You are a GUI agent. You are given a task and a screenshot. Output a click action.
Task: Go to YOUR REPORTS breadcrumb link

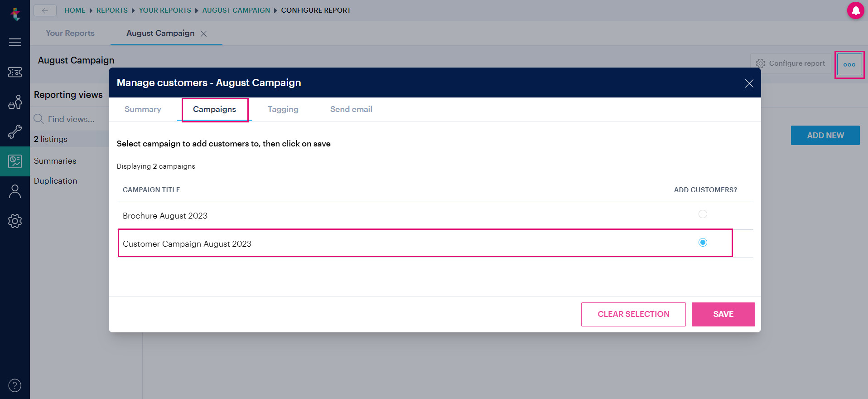pyautogui.click(x=165, y=10)
